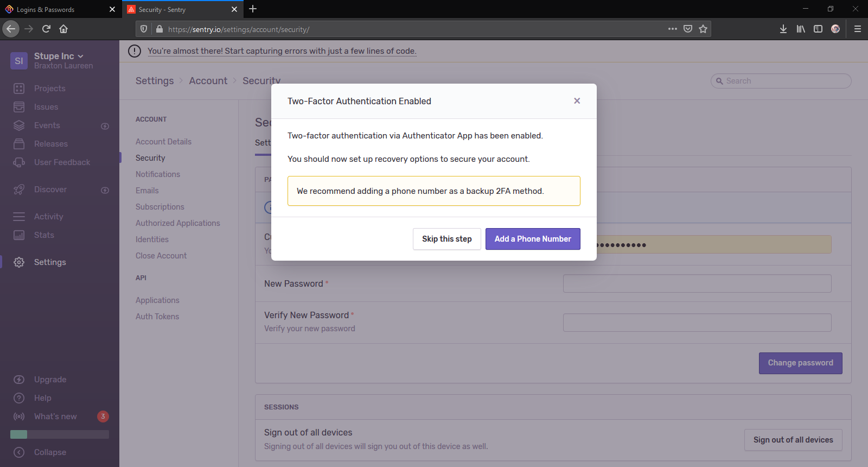
Task: Click the Projects icon in sidebar
Action: [x=19, y=89]
